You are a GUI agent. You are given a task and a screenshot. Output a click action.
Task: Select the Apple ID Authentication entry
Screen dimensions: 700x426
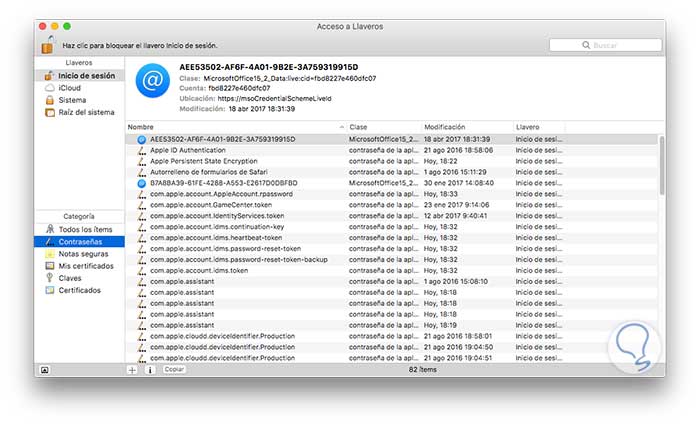[391, 150]
